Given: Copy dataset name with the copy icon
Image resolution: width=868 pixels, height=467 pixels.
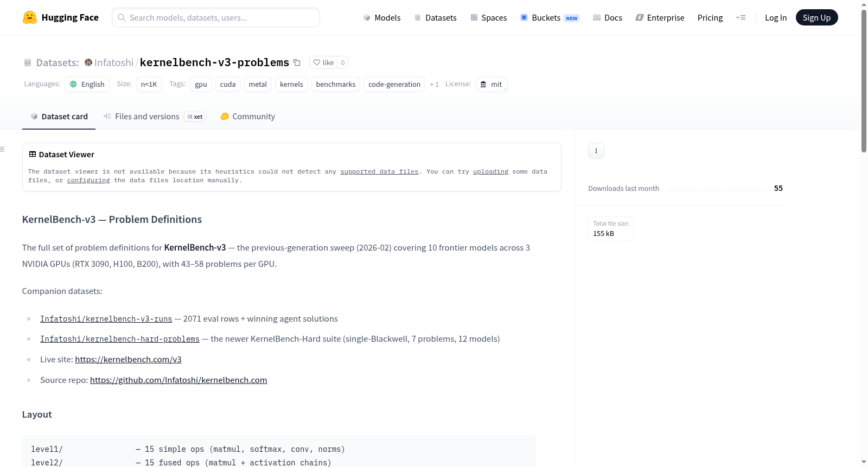Looking at the screenshot, I should coord(297,62).
